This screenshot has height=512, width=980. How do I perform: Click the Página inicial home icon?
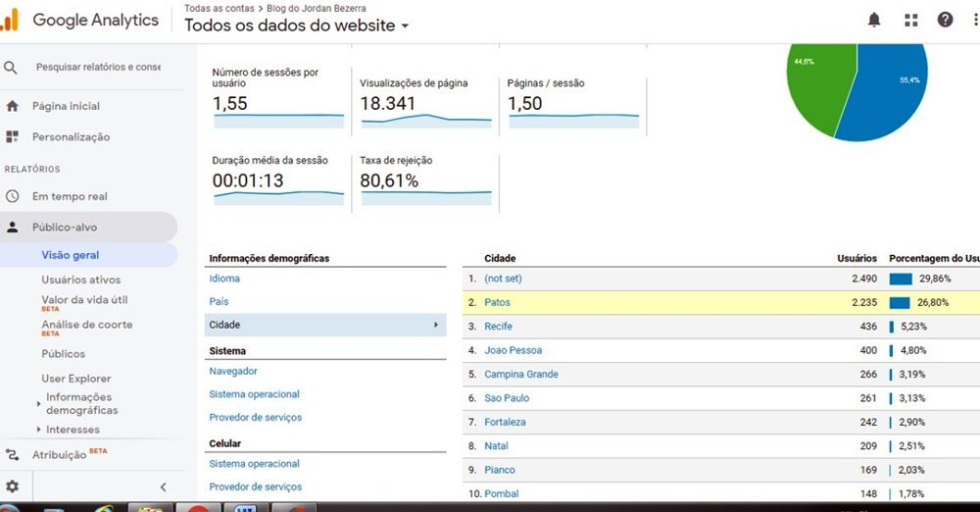pyautogui.click(x=12, y=106)
